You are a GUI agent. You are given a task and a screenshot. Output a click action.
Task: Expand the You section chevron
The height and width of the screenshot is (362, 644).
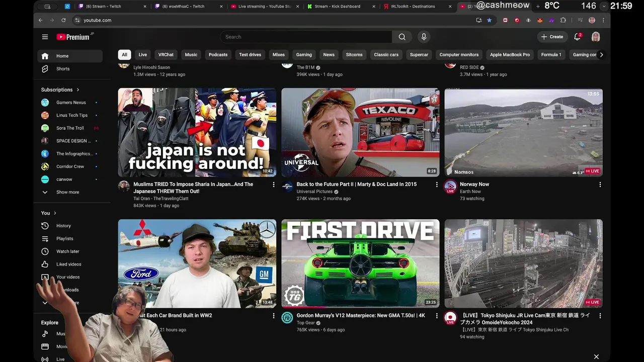point(55,213)
